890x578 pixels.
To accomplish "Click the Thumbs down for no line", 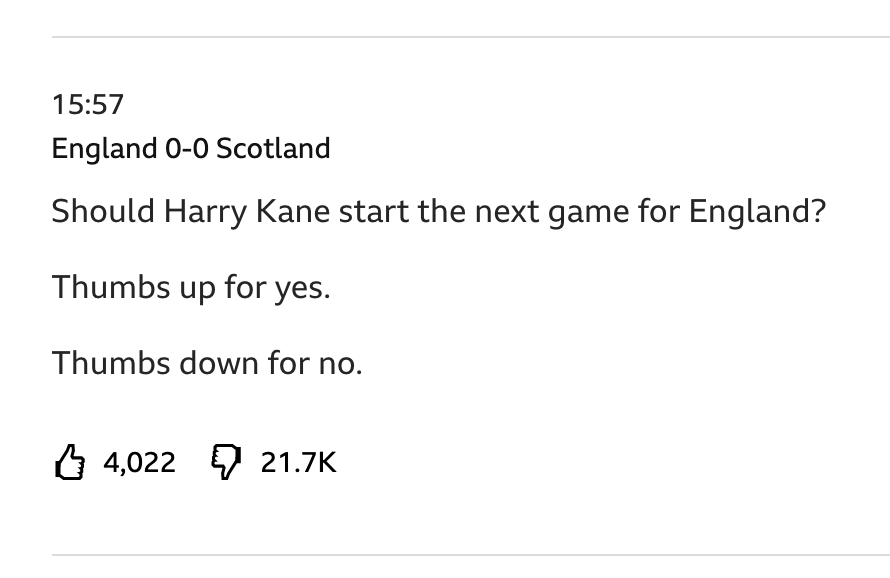I will click(x=206, y=362).
